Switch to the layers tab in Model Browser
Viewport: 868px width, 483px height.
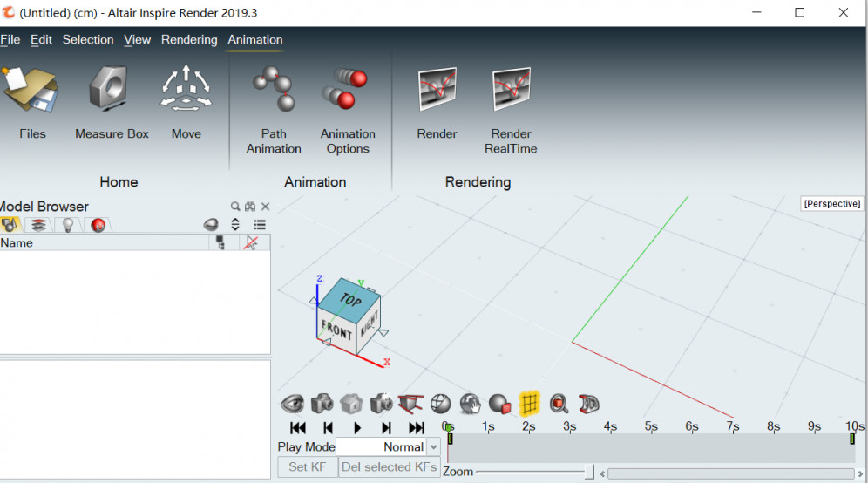coord(38,225)
